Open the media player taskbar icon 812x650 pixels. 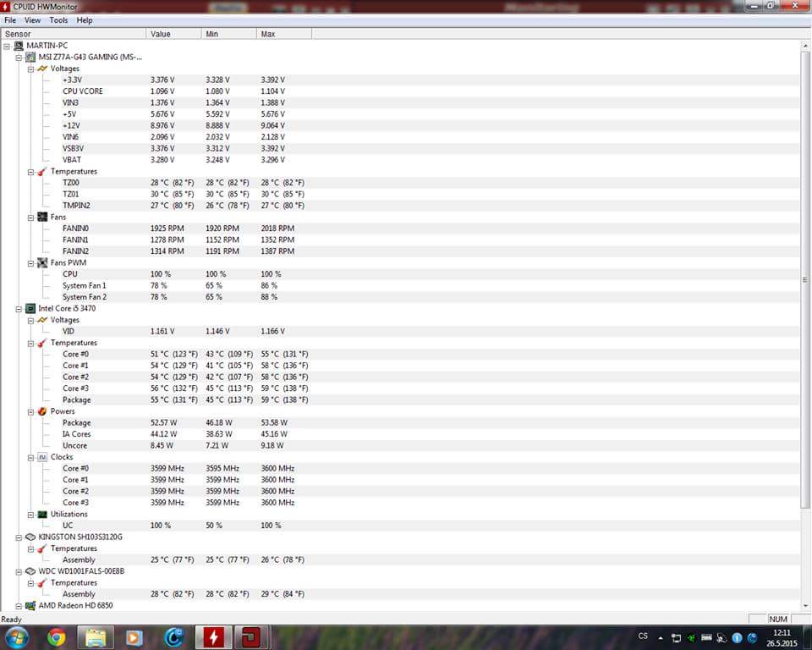coord(134,637)
